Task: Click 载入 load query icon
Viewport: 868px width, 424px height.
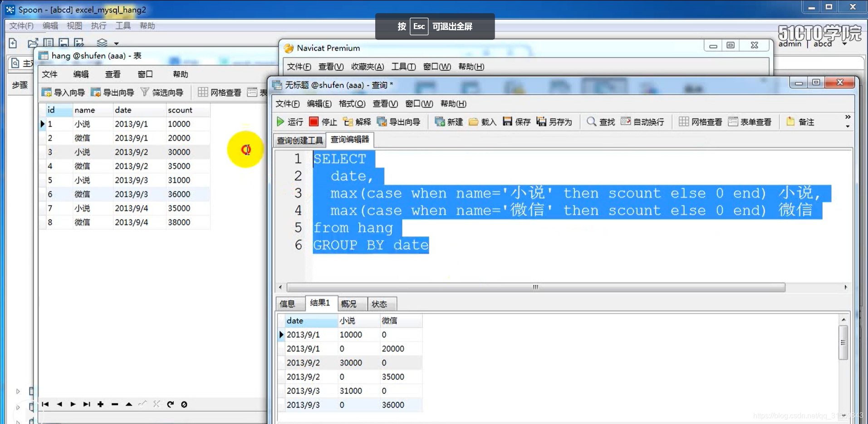Action: [x=482, y=122]
